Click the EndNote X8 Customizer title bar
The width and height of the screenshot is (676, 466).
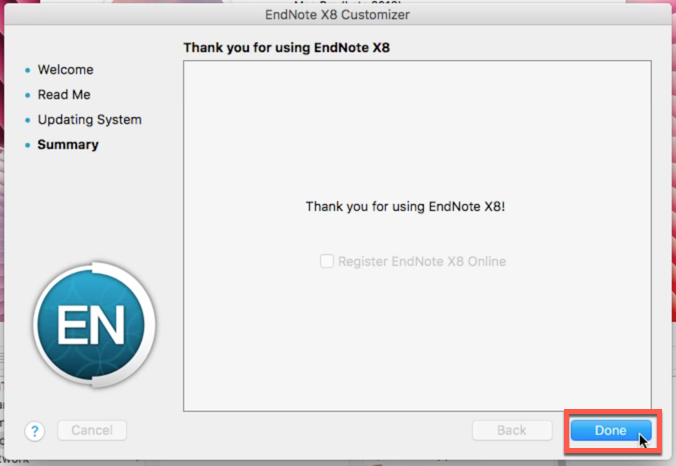(338, 15)
